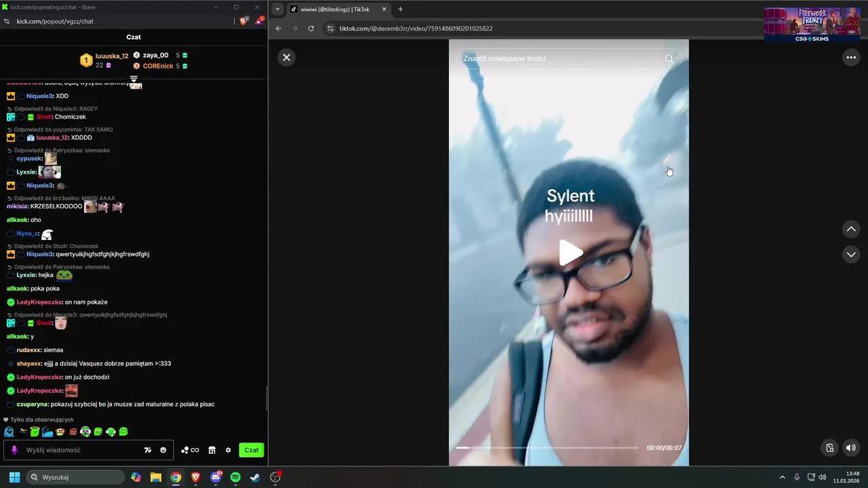
Task: Open a new browser tab with plus
Action: 400,9
